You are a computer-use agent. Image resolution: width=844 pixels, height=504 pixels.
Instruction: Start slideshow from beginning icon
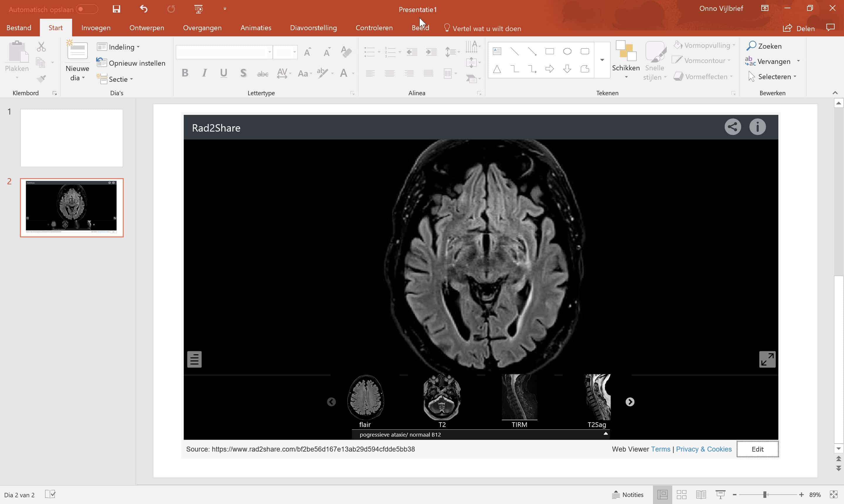tap(199, 9)
